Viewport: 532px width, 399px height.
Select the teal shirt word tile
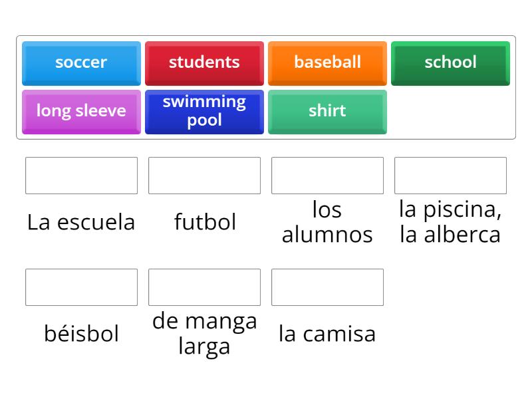click(327, 112)
